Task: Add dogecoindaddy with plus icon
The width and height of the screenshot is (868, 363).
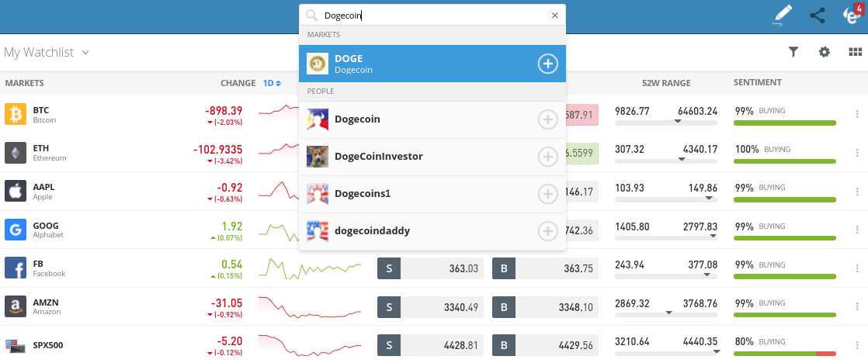Action: pos(547,231)
